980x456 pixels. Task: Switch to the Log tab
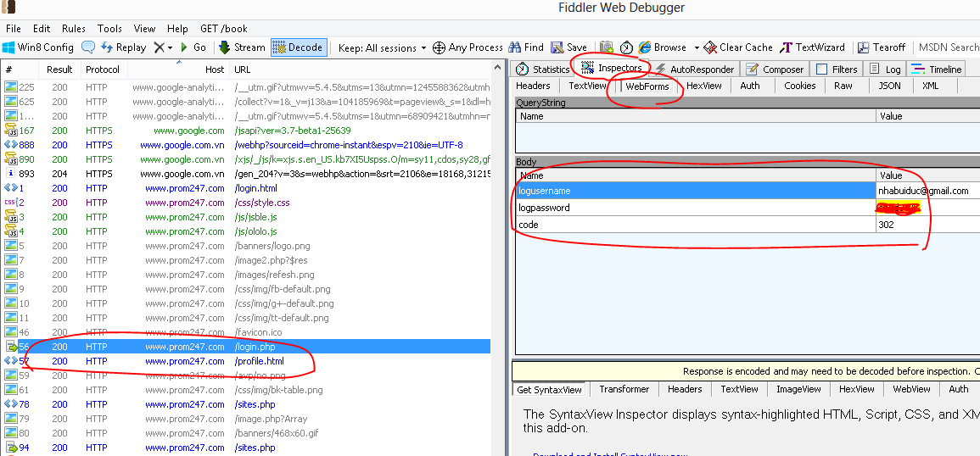(886, 69)
